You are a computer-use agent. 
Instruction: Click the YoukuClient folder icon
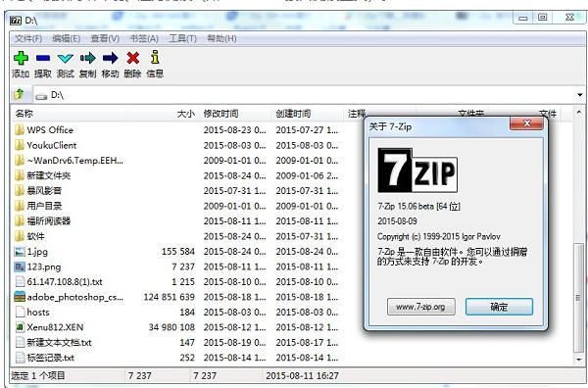click(x=20, y=145)
